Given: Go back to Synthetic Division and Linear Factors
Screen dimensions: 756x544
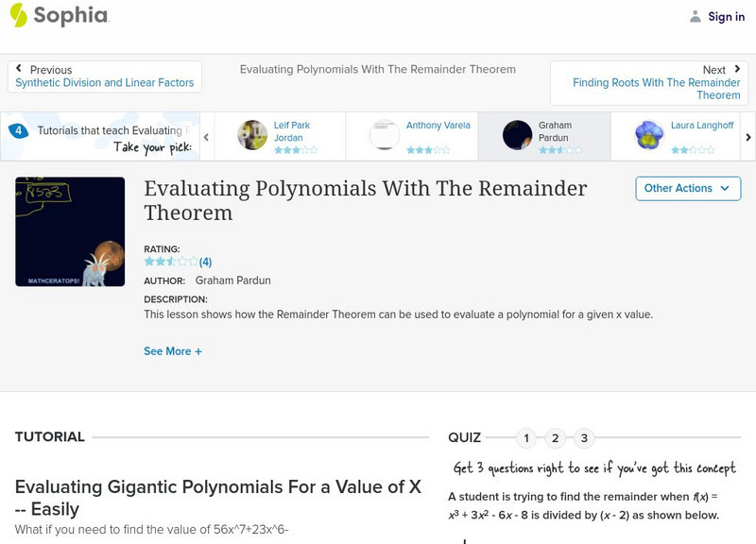Looking at the screenshot, I should 104,82.
